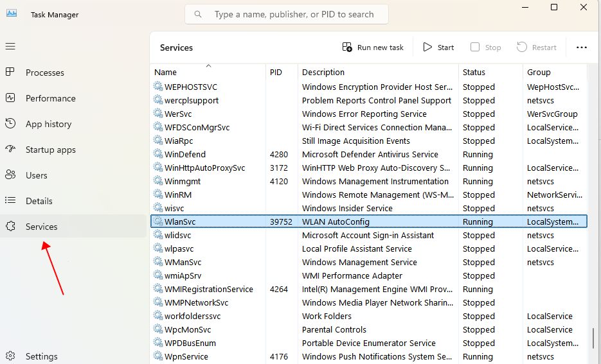Select the WpnService row
The width and height of the screenshot is (601, 364).
pos(369,356)
